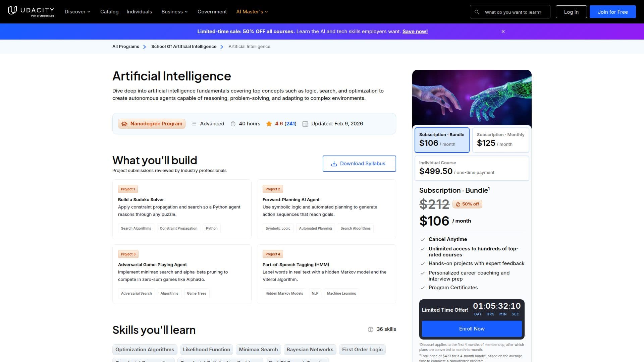This screenshot has height=362, width=644.
Task: Click the Minimax Search skill tag
Action: [258, 350]
